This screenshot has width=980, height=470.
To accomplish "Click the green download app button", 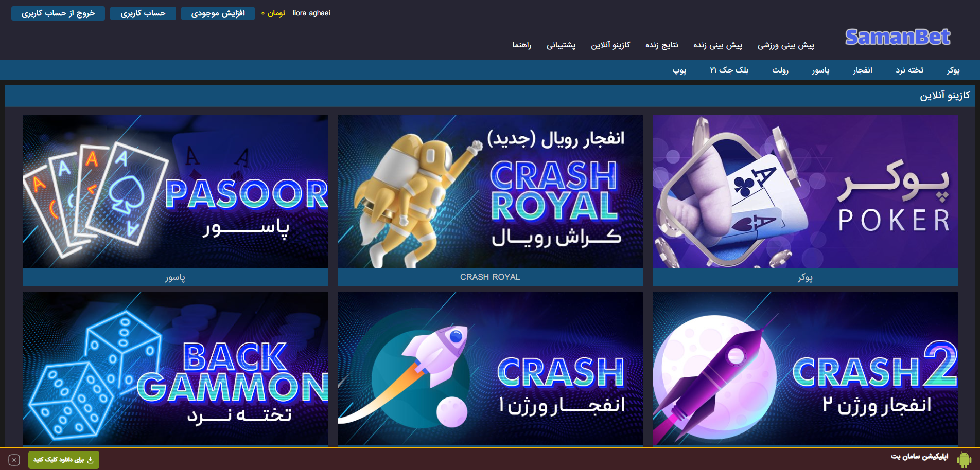I will point(63,460).
